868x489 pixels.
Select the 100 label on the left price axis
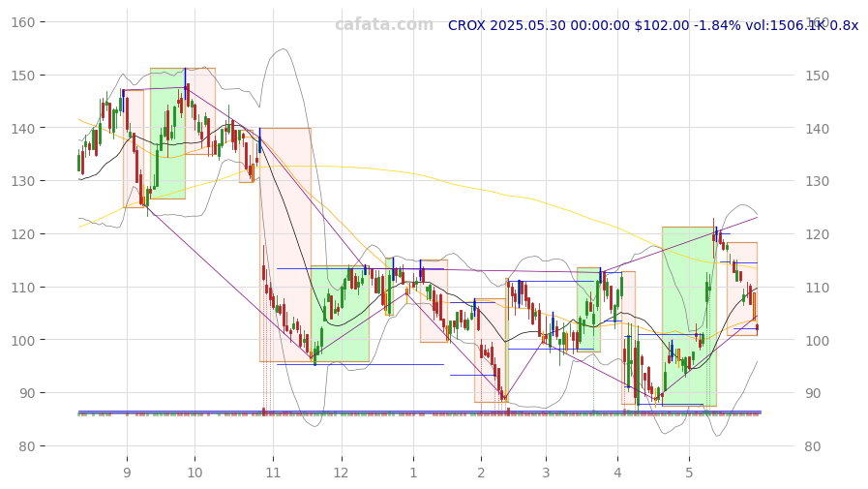click(22, 340)
